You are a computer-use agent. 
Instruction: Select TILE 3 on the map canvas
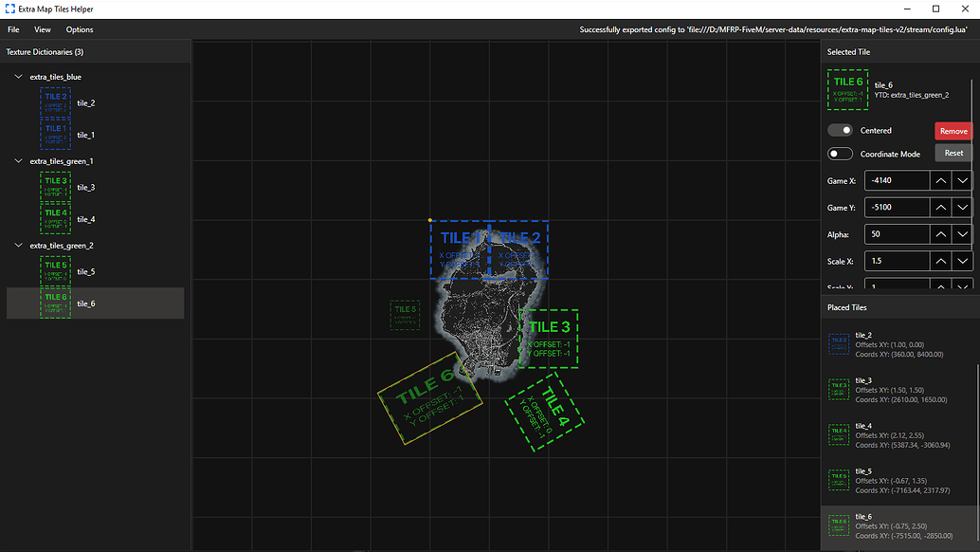point(549,339)
